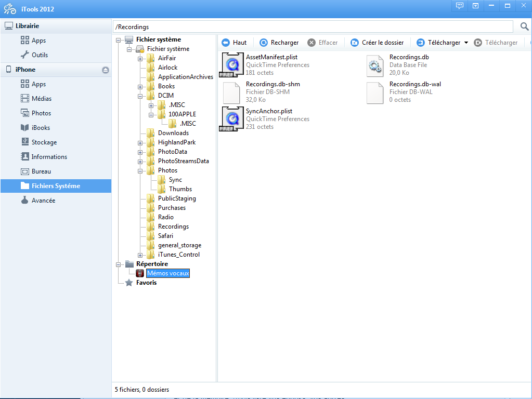The image size is (532, 399).
Task: Expand the PhotoData folder node
Action: click(x=140, y=153)
